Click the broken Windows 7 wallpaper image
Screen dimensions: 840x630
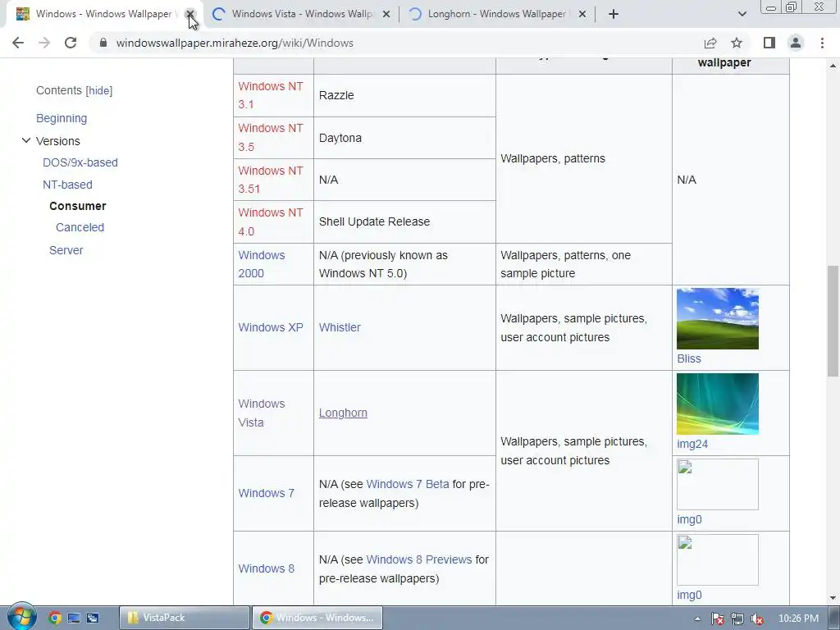point(717,484)
